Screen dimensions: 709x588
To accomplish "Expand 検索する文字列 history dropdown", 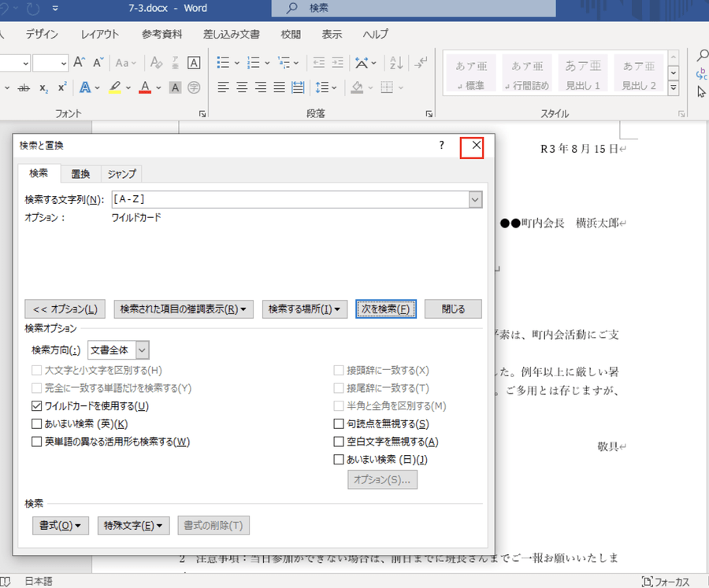I will click(475, 200).
